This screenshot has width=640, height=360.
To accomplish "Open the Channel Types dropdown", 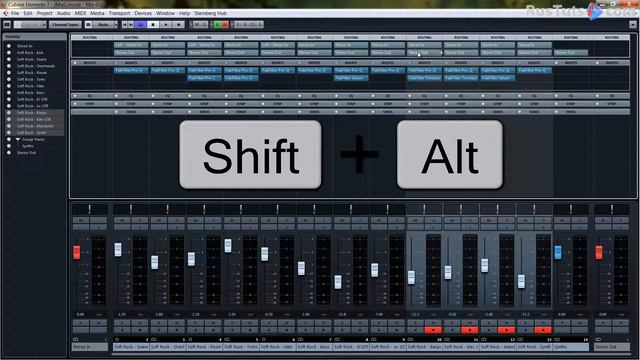I will pyautogui.click(x=65, y=25).
